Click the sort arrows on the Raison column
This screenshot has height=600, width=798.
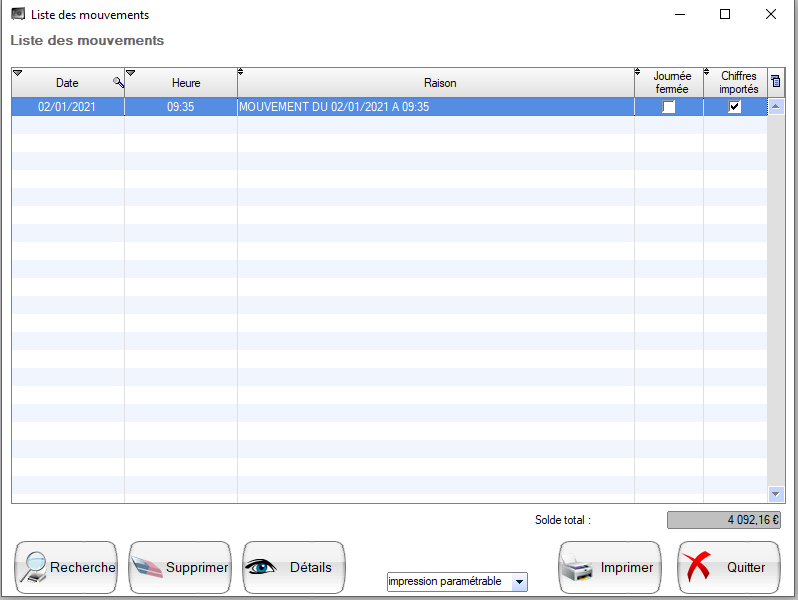pos(241,73)
